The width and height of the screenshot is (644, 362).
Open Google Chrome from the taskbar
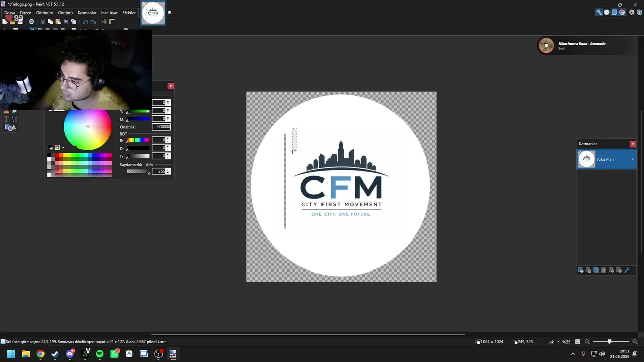[40, 354]
